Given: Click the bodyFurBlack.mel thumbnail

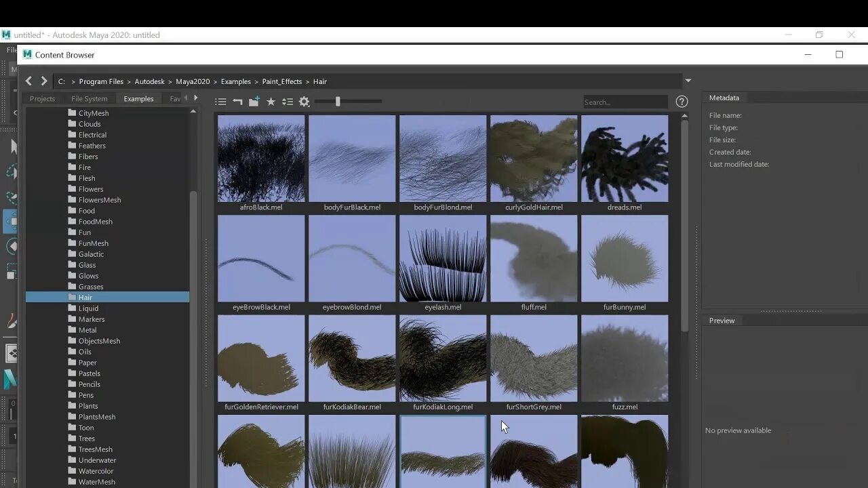Looking at the screenshot, I should [x=352, y=159].
